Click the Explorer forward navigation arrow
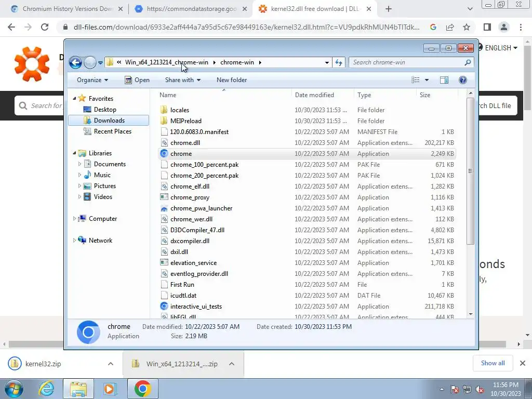 [x=90, y=62]
